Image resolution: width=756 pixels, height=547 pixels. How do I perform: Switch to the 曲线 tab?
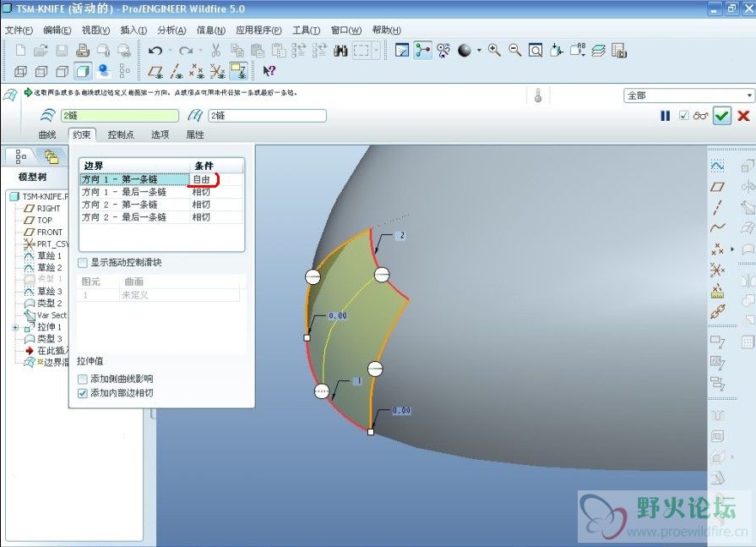point(47,134)
